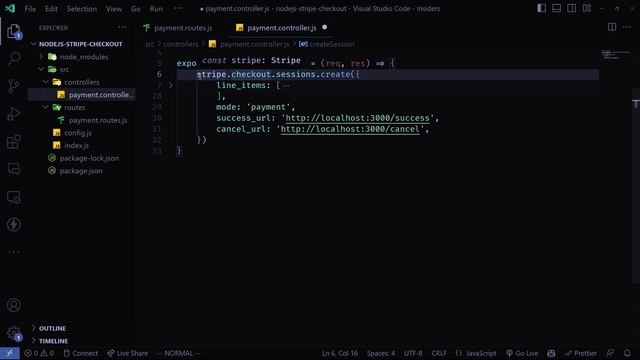Open the Accounts icon

[14, 305]
